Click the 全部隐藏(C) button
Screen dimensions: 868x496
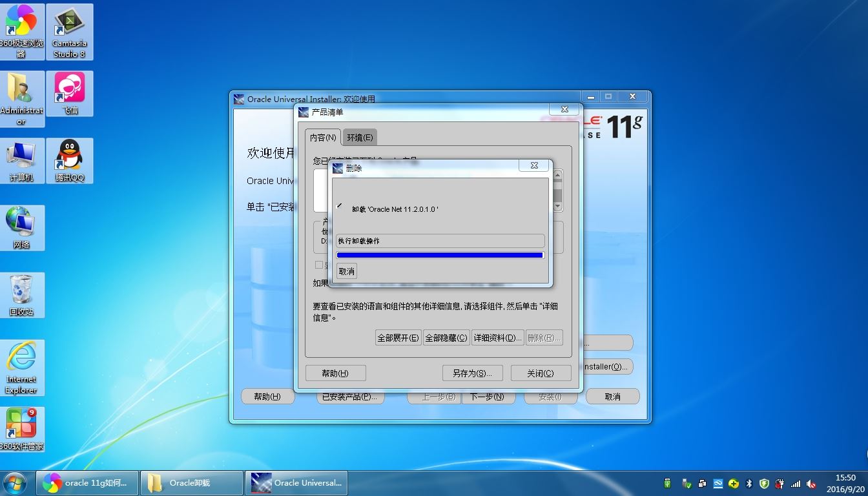click(446, 338)
